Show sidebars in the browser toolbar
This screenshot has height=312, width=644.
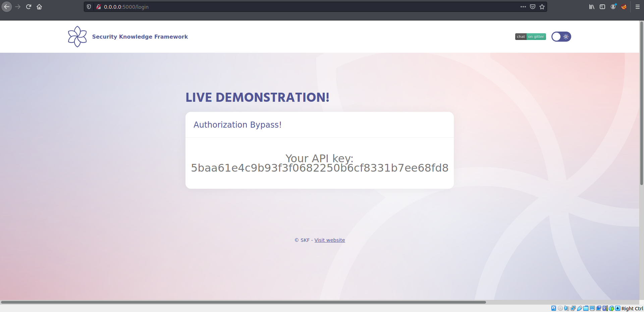[602, 7]
